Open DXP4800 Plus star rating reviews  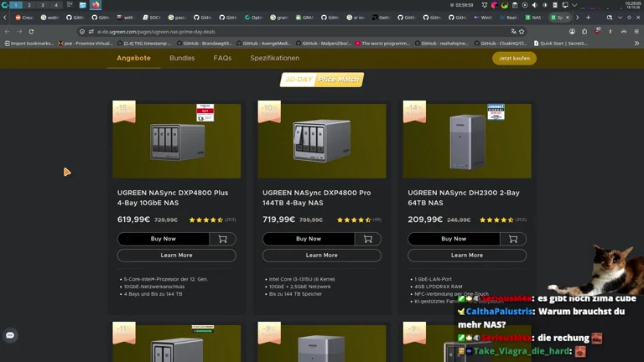pyautogui.click(x=205, y=220)
